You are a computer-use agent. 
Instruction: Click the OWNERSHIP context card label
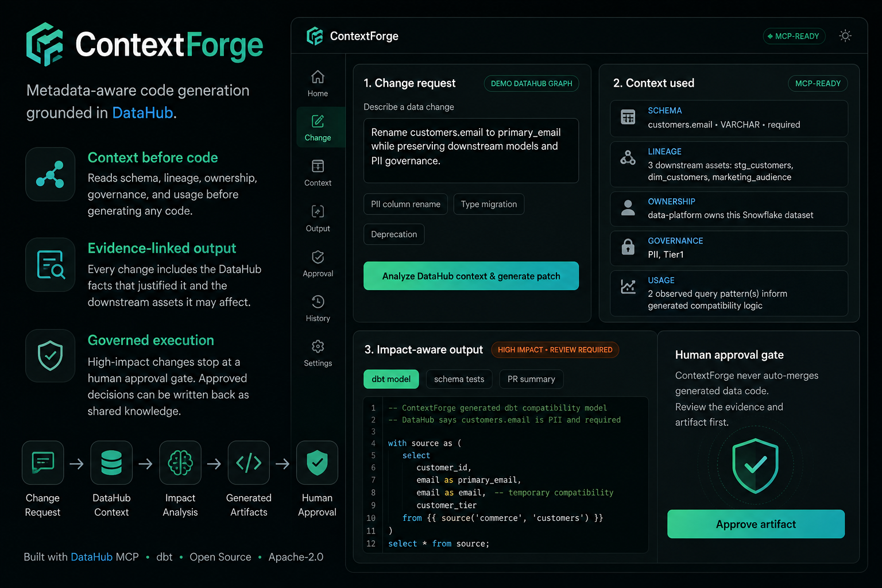point(671,202)
